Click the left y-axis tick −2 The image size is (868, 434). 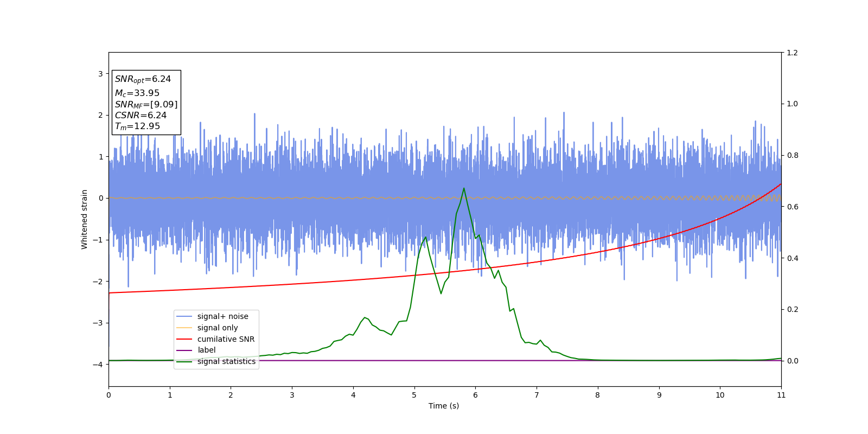pos(99,282)
